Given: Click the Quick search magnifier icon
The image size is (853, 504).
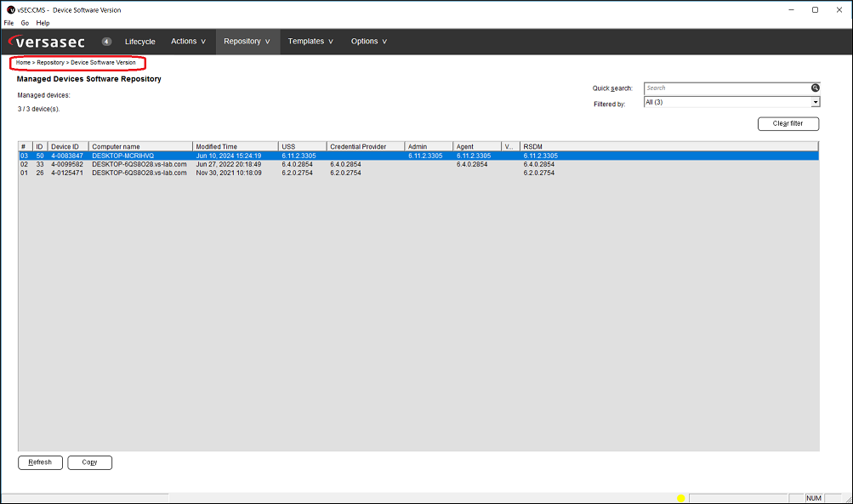Looking at the screenshot, I should click(x=815, y=88).
